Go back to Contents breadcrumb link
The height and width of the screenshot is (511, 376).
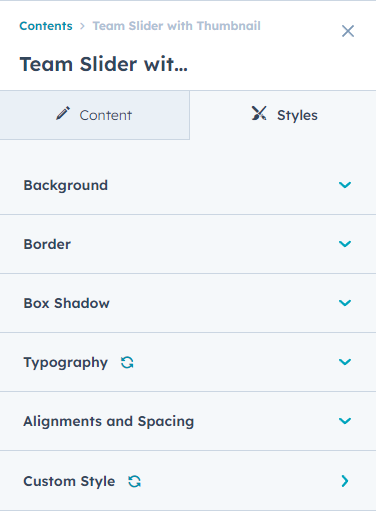point(46,26)
